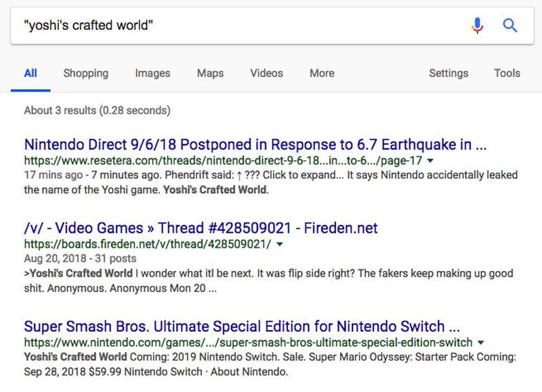This screenshot has height=392, width=542.
Task: Click the green resetera.com URL text
Action: pyautogui.click(x=224, y=160)
